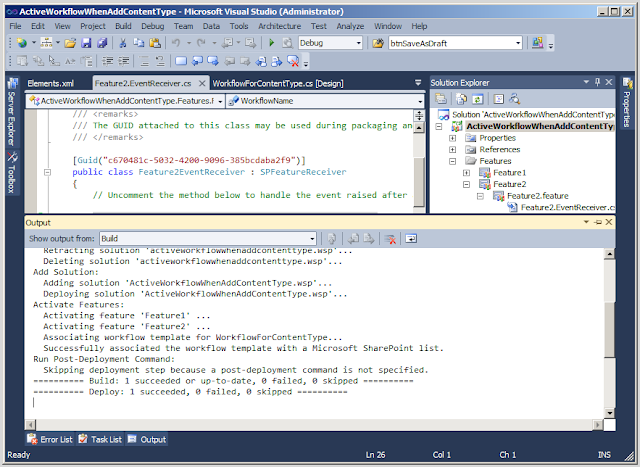This screenshot has height=467, width=640.
Task: Toggle a bookmark on the current line
Action: (181, 61)
